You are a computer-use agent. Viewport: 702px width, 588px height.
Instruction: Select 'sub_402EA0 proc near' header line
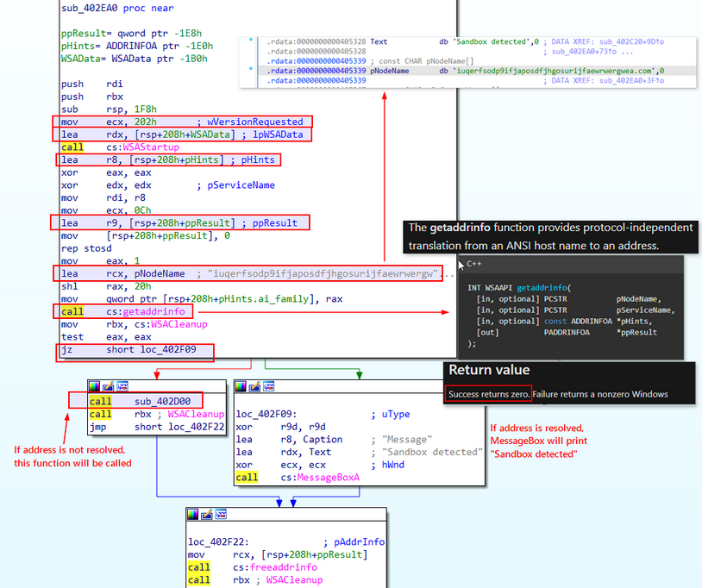pos(117,8)
